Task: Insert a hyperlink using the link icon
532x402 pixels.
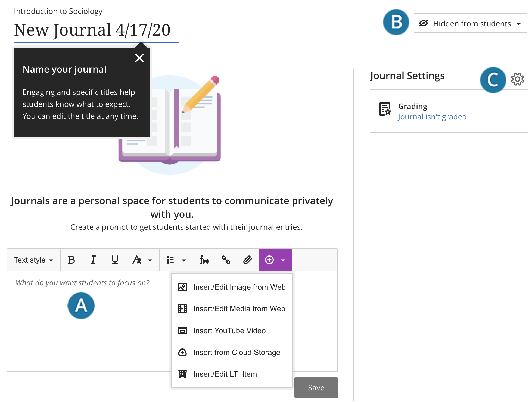Action: click(x=226, y=260)
